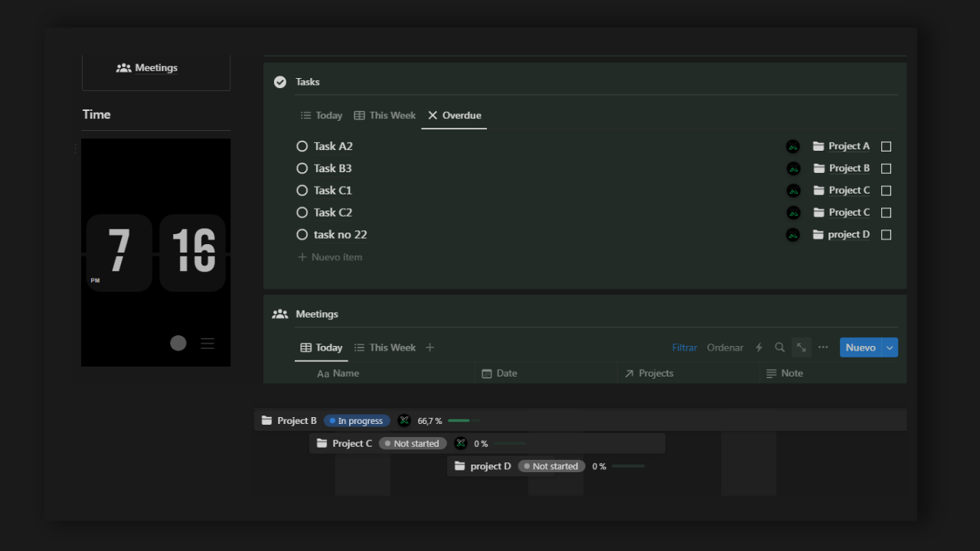Click the Date column header

499,373
